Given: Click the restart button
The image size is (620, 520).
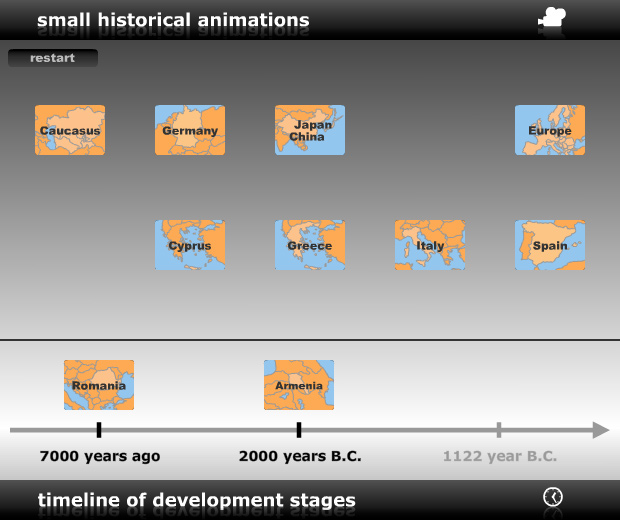Looking at the screenshot, I should click(53, 58).
